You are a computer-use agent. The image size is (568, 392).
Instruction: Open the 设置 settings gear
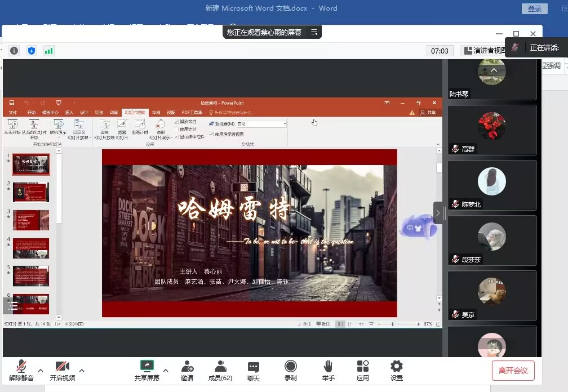397,371
